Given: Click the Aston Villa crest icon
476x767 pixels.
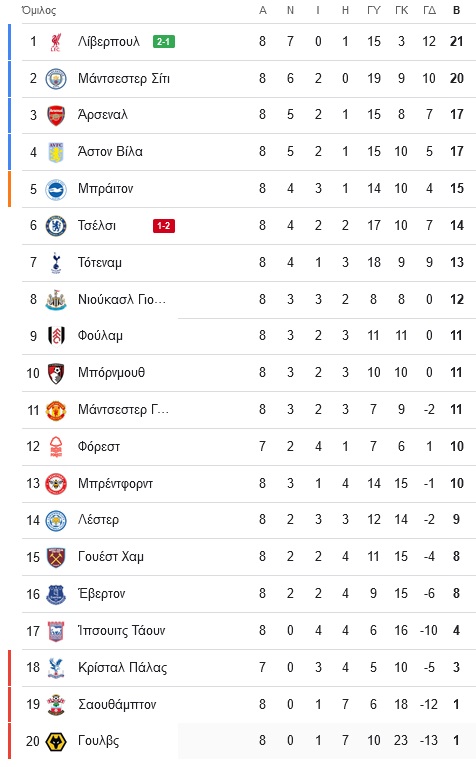Looking at the screenshot, I should point(56,152).
